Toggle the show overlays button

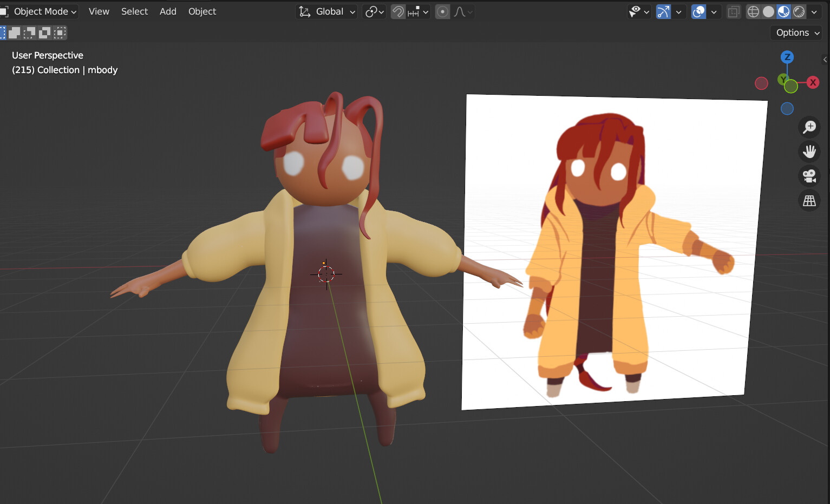[698, 11]
